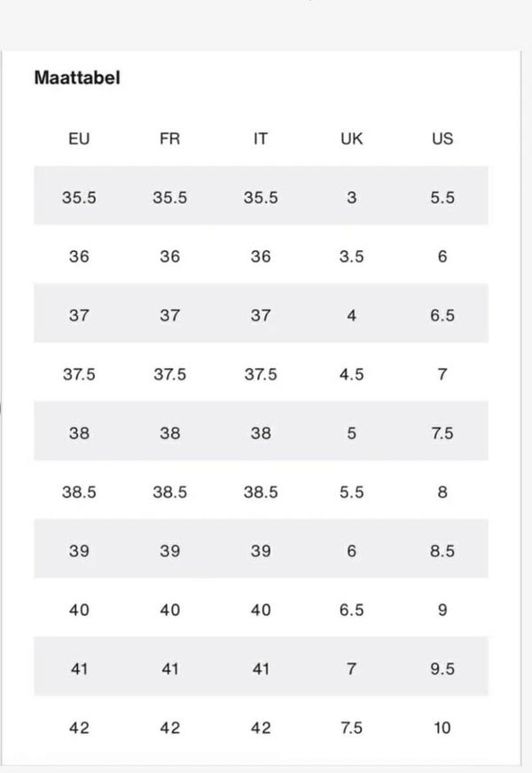Click the IT column header
The height and width of the screenshot is (773, 532).
pos(260,138)
